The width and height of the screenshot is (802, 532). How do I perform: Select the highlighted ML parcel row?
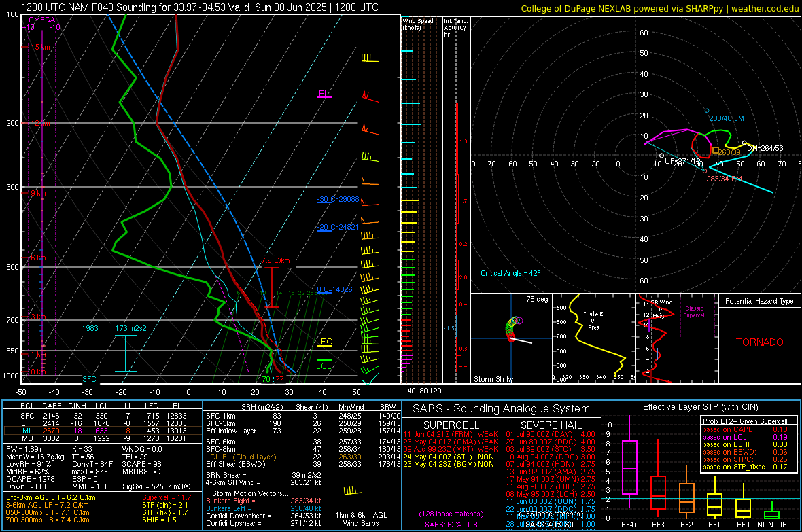tap(103, 431)
